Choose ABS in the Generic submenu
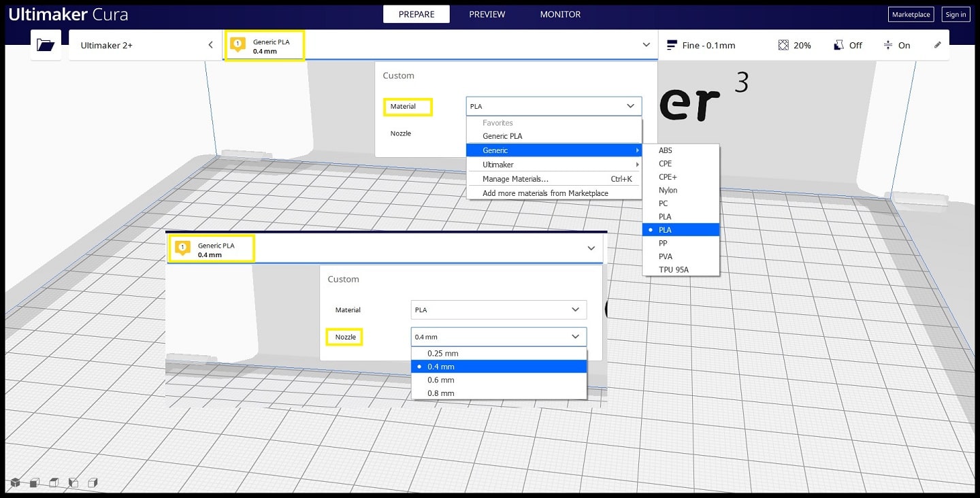The image size is (980, 498). (681, 150)
